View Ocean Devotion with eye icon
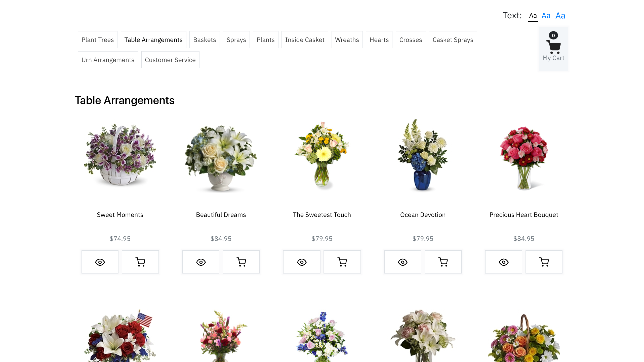This screenshot has width=644, height=362. pos(403,262)
